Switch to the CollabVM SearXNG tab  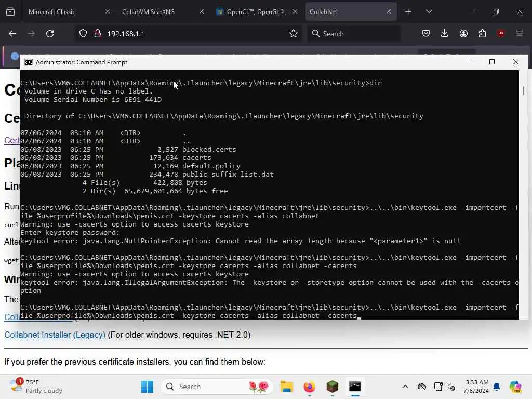click(x=148, y=12)
